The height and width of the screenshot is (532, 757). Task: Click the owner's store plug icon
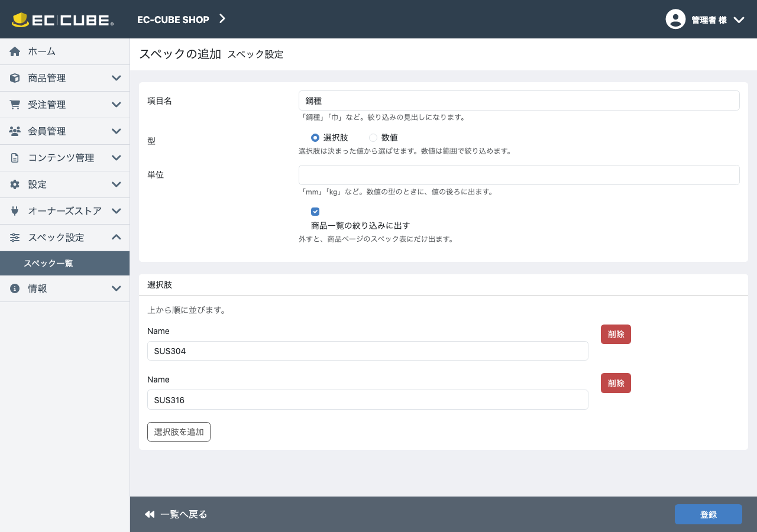15,211
